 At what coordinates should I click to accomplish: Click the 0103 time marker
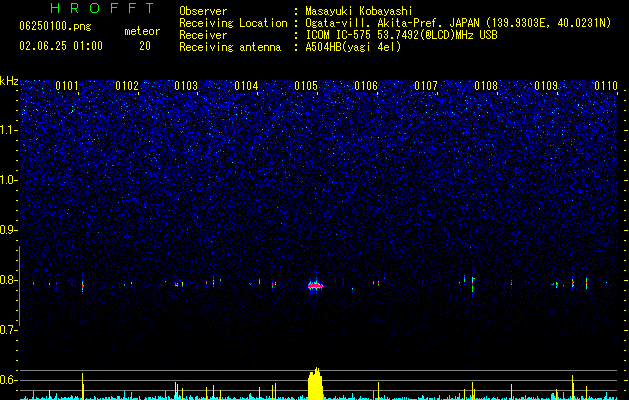186,86
